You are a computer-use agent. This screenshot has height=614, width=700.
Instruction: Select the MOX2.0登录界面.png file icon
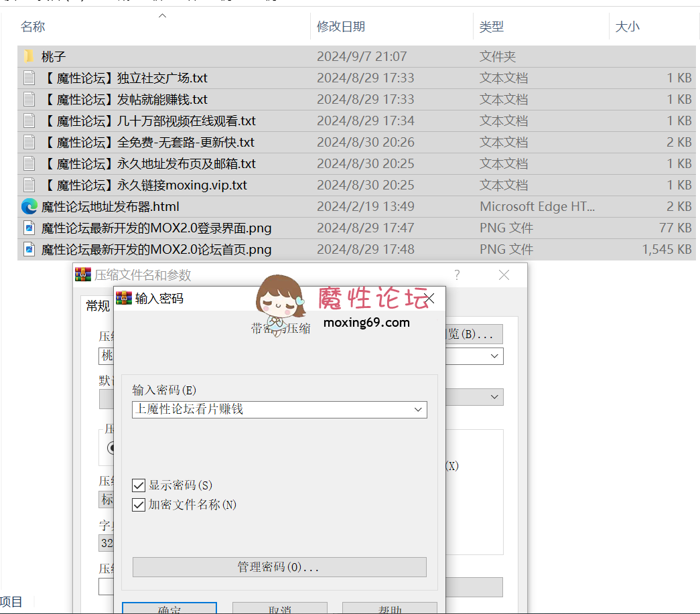[x=29, y=228]
